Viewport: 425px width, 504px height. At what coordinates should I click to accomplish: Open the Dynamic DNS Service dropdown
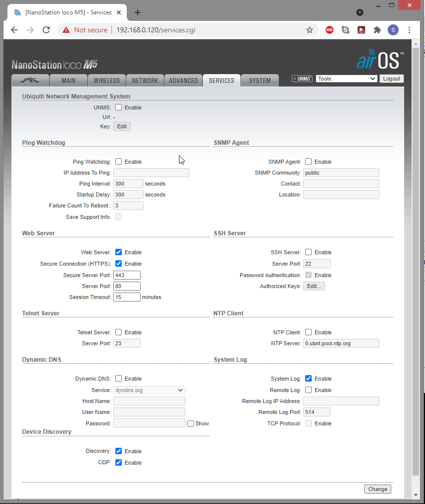click(x=150, y=390)
